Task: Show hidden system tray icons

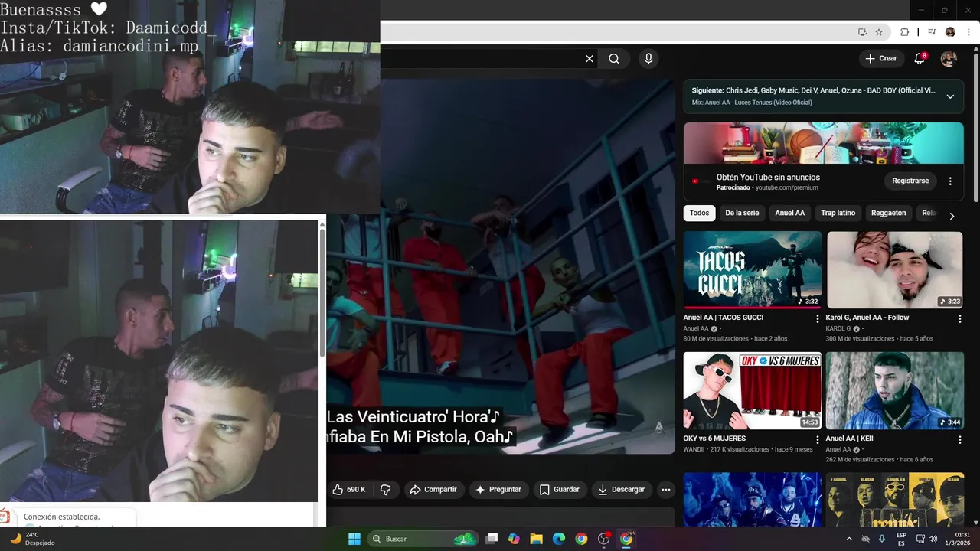Action: click(849, 539)
